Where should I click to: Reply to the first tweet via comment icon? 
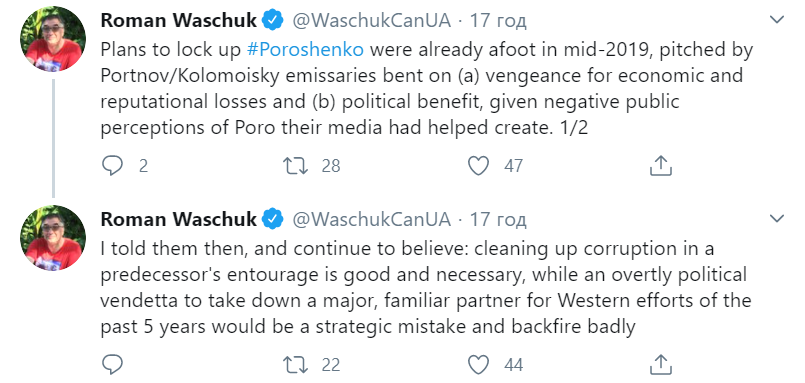112,166
